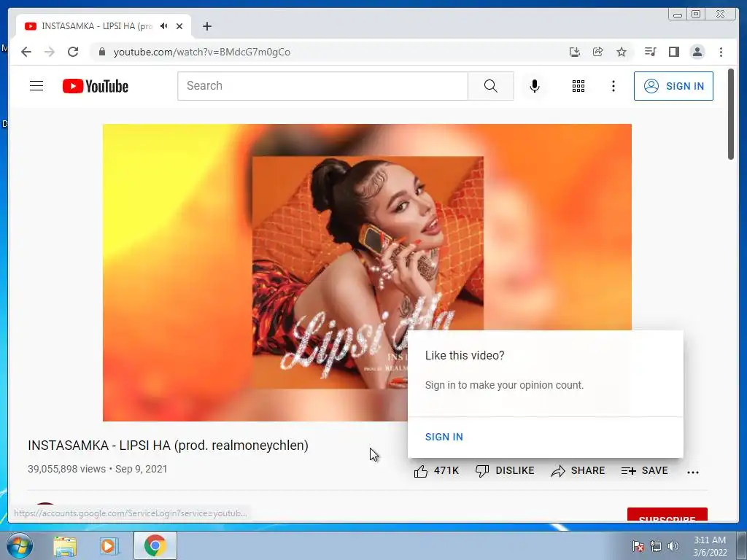Click the page vertical scrollbar thumb
Image resolution: width=747 pixels, height=560 pixels.
tap(731, 114)
